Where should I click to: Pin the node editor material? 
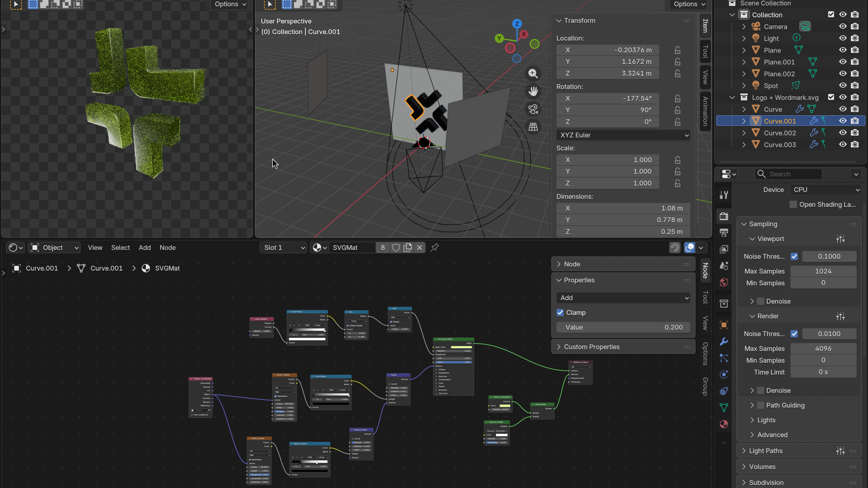(x=435, y=247)
